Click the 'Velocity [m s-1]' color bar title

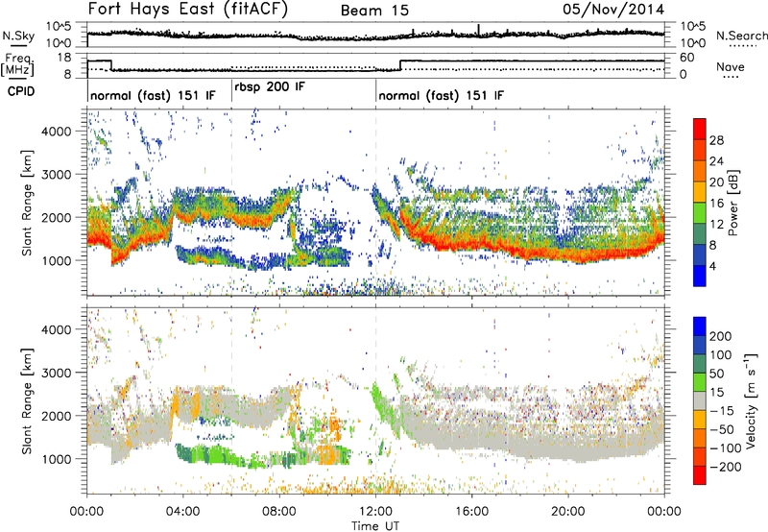click(751, 400)
